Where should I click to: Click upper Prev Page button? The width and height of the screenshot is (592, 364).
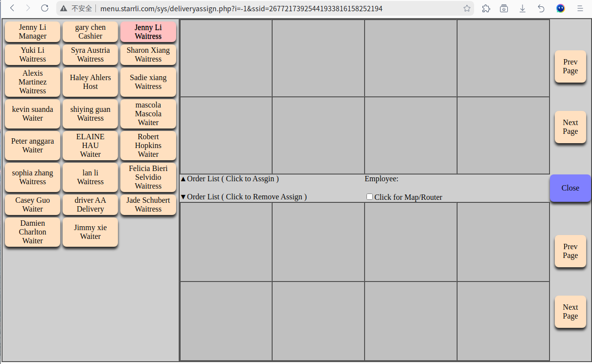(x=570, y=66)
